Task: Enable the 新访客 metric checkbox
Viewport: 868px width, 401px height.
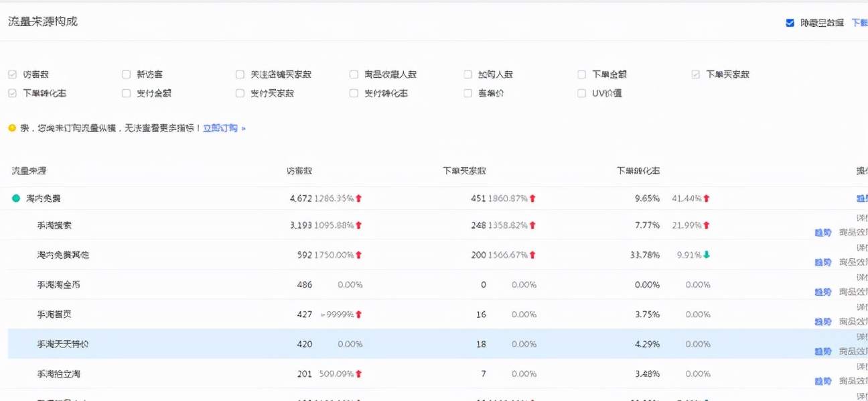Action: [x=126, y=74]
